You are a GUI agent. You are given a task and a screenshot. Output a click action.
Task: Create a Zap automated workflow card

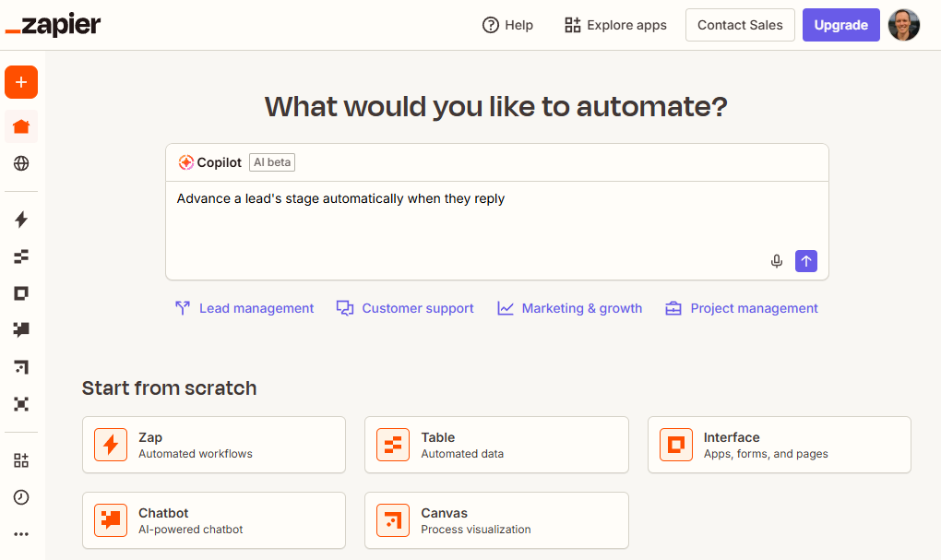click(x=214, y=445)
